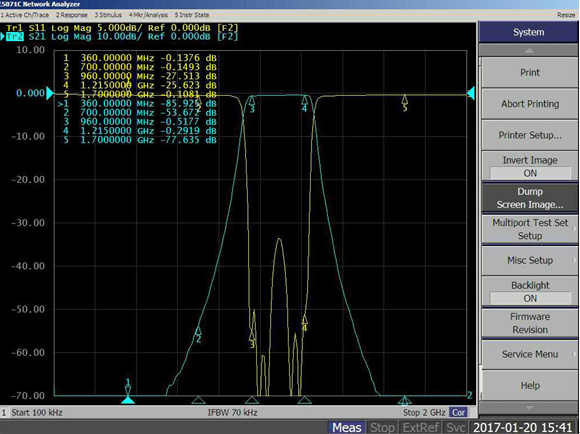
Task: Select marker 2 triangle on stimulus axis
Action: point(198,400)
